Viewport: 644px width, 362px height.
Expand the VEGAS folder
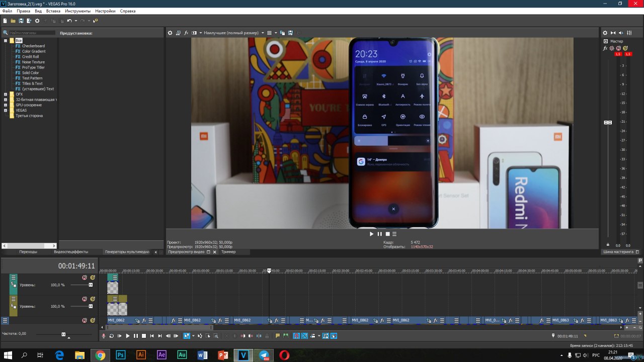click(6, 110)
